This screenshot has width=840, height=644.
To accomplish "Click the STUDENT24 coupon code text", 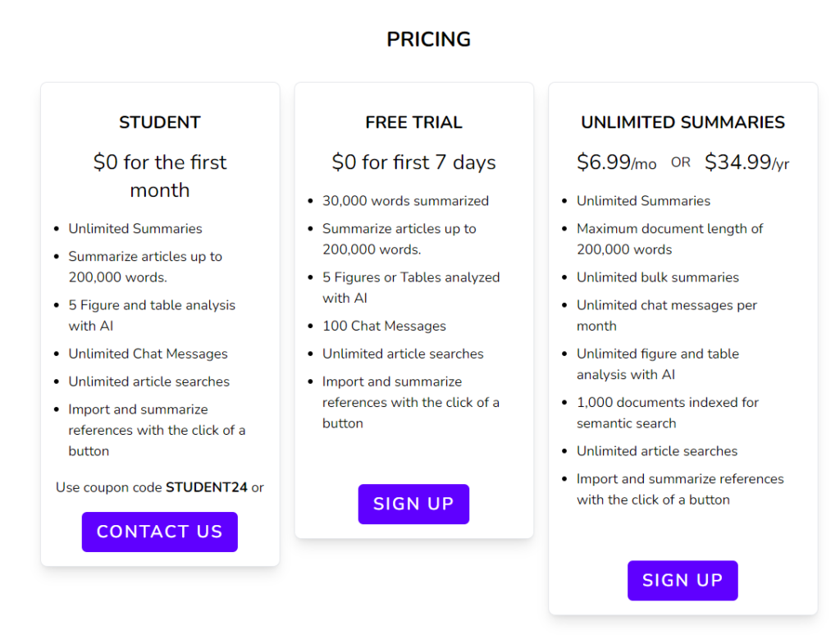I will 206,487.
